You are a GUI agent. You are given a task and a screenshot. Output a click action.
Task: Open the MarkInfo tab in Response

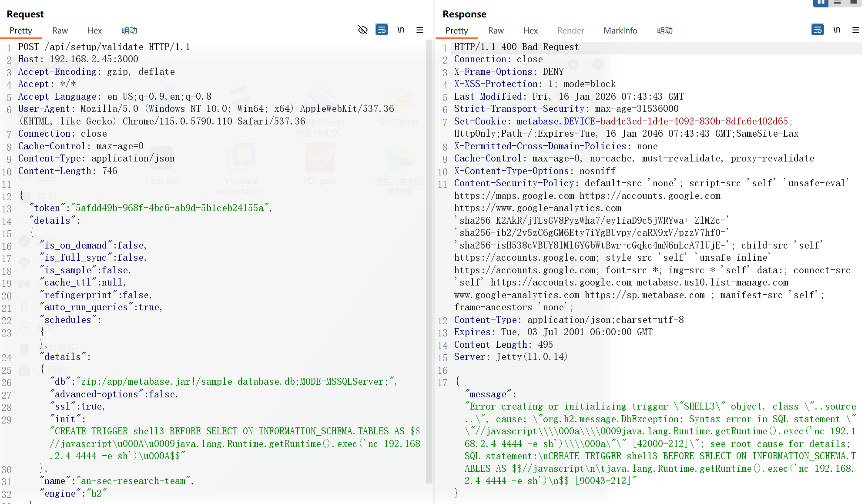coord(620,30)
